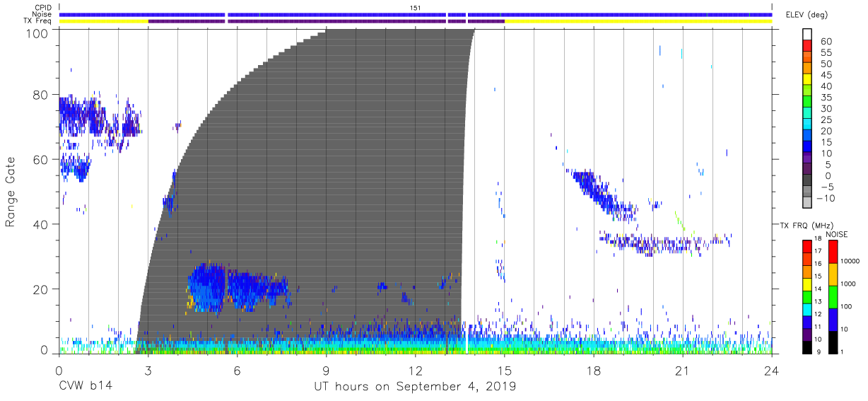This screenshot has width=868, height=401.
Task: Click the red 17–18 MHz TX FRQ swatch
Action: 807,245
